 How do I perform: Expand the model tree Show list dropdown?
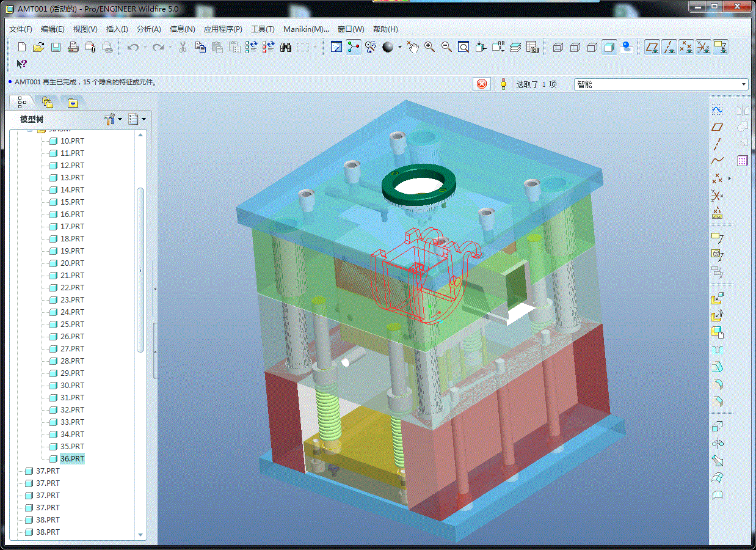tap(137, 119)
